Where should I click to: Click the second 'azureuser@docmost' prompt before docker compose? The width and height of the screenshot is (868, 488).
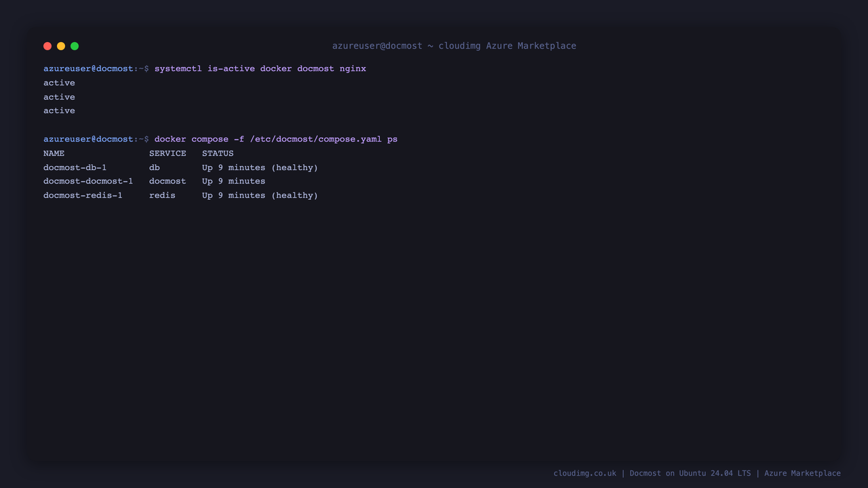pyautogui.click(x=88, y=139)
